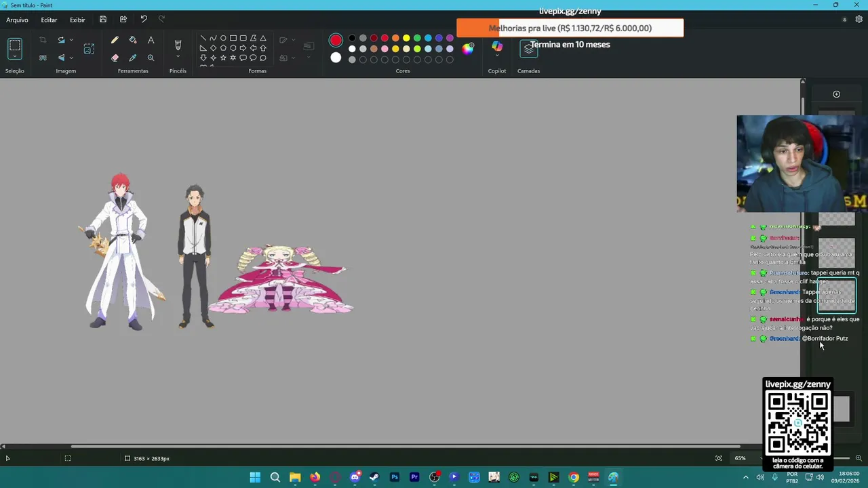The height and width of the screenshot is (488, 868).
Task: Pick the Color picker eyedropper tool
Action: click(x=133, y=58)
